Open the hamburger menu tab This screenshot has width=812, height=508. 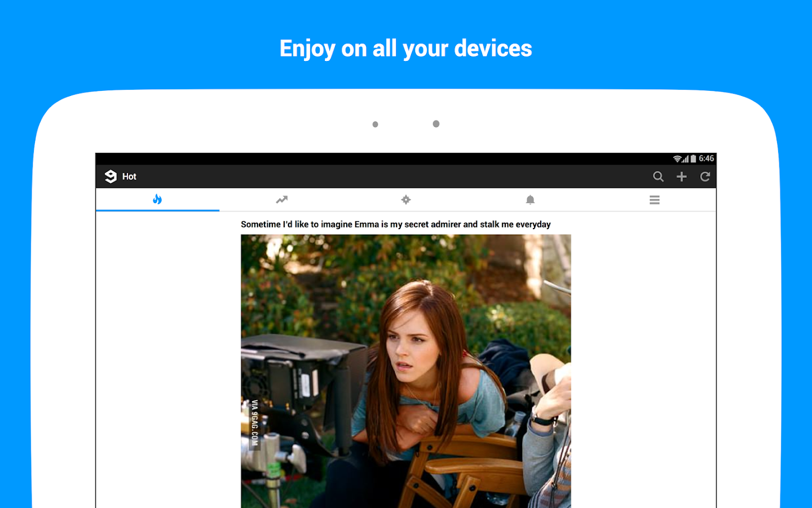coord(654,199)
